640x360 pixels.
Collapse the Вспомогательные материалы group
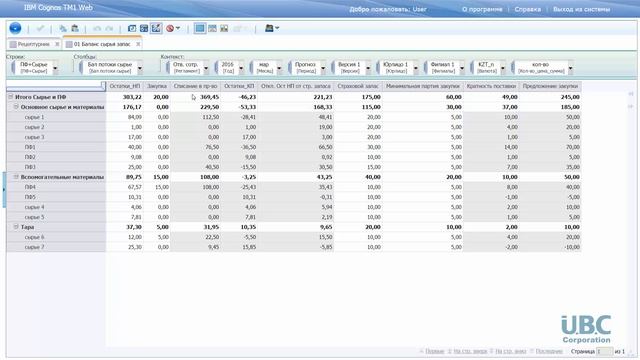coord(16,177)
